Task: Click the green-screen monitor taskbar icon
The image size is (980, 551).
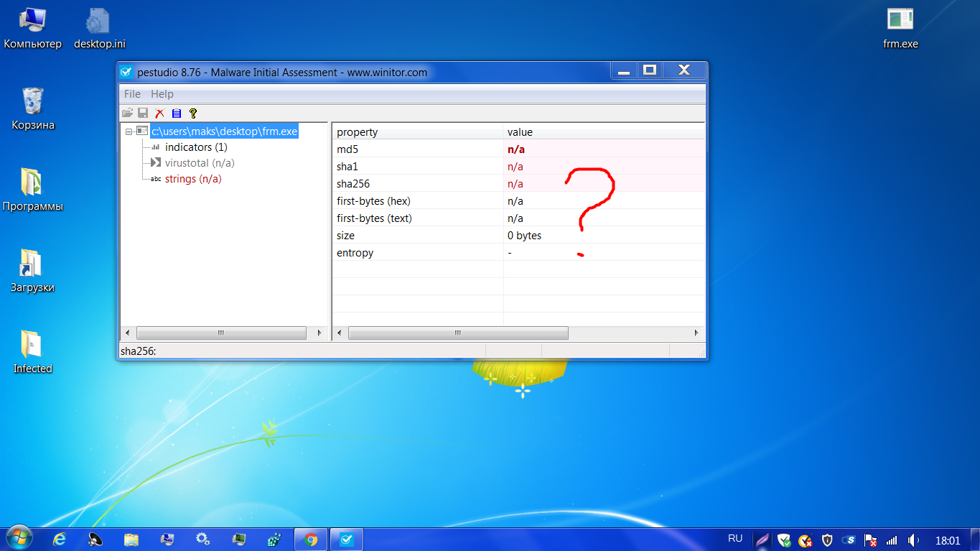Action: pos(239,539)
